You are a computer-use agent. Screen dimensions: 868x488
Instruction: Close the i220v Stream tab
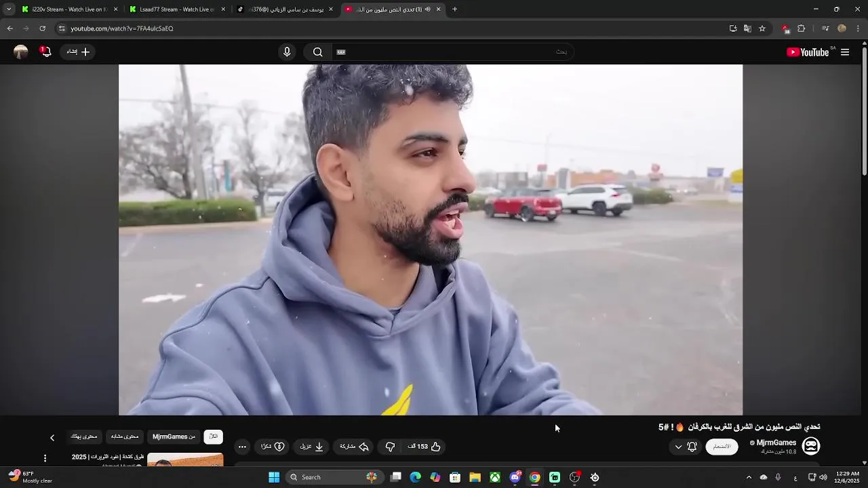pos(115,9)
